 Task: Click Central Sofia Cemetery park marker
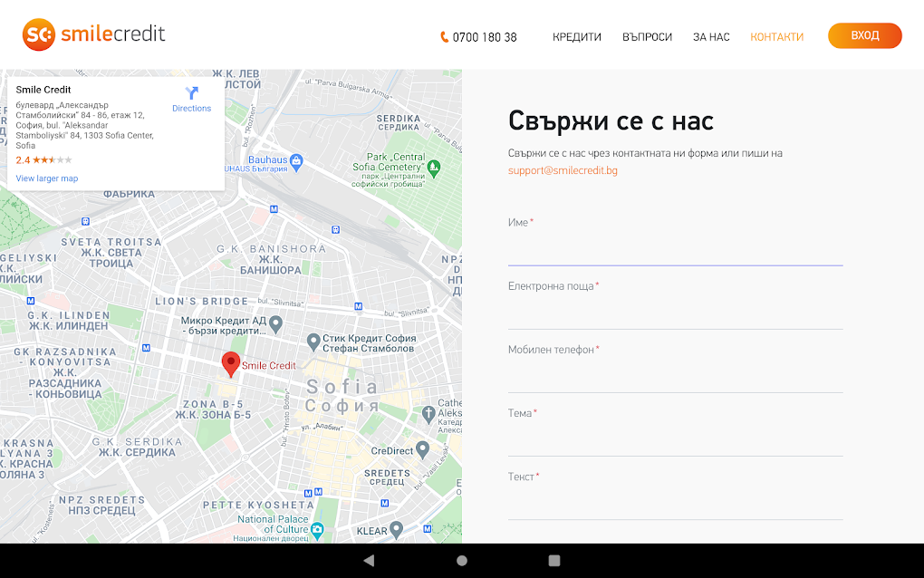pyautogui.click(x=434, y=168)
